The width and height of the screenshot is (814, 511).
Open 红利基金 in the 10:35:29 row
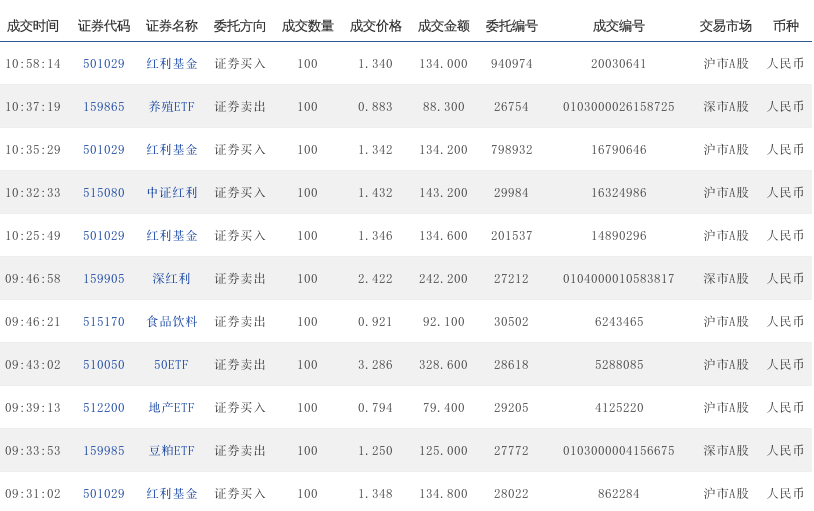coord(172,150)
